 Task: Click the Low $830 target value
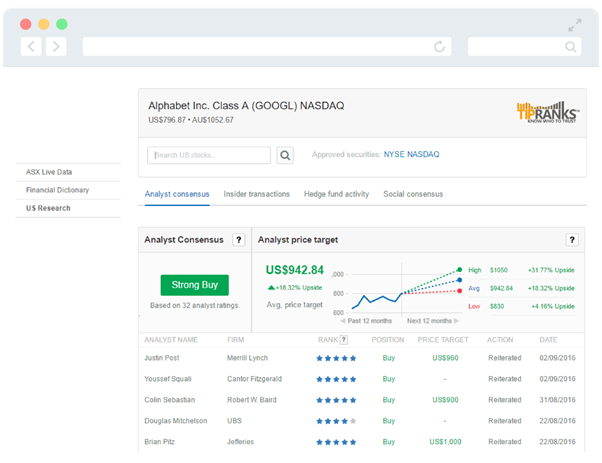tap(497, 306)
